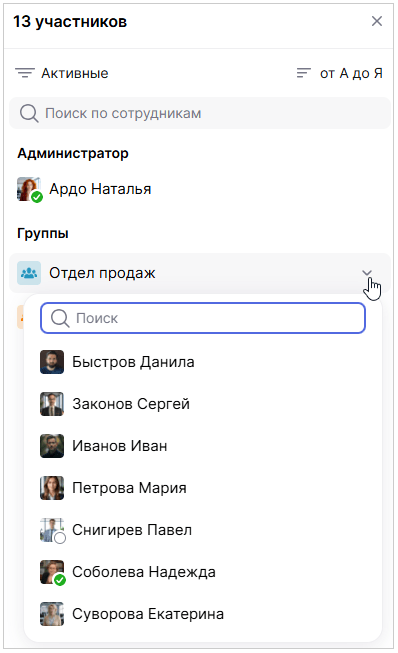
Task: Click Соболева Надежда's avatar with green check
Action: point(52,572)
